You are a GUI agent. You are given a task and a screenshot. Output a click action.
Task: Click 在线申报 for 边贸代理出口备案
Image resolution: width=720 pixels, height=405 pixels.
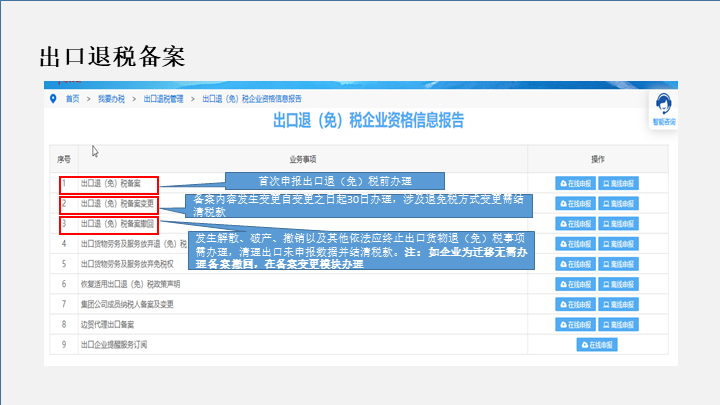pyautogui.click(x=575, y=325)
